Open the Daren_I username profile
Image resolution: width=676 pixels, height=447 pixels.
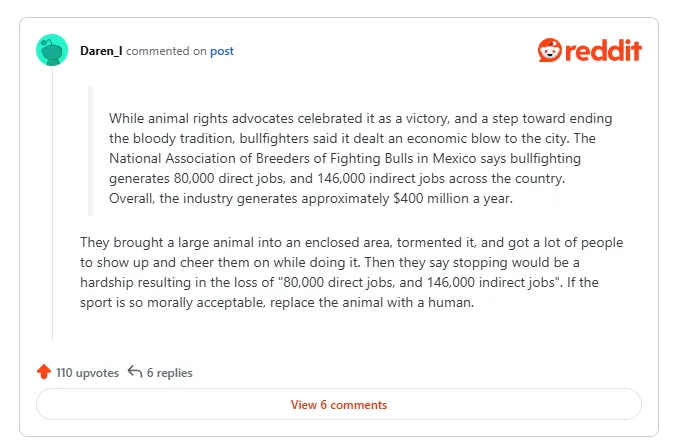click(x=101, y=51)
